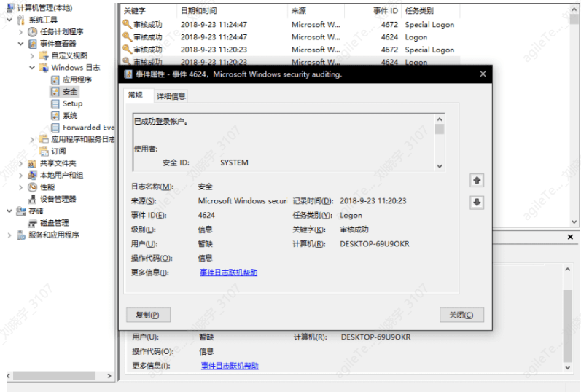This screenshot has height=392, width=581.
Task: Click the 自定义视图 folder icon
Action: [44, 55]
